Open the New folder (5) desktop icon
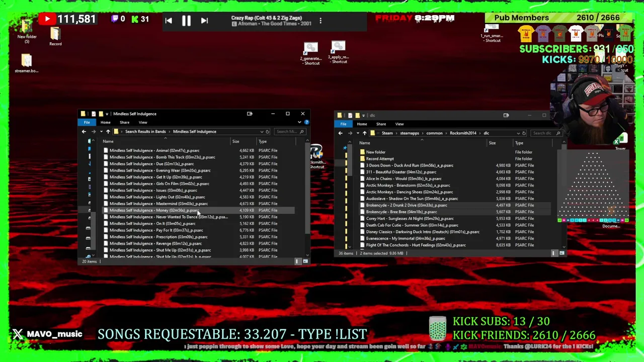Image resolution: width=644 pixels, height=362 pixels. (x=27, y=30)
